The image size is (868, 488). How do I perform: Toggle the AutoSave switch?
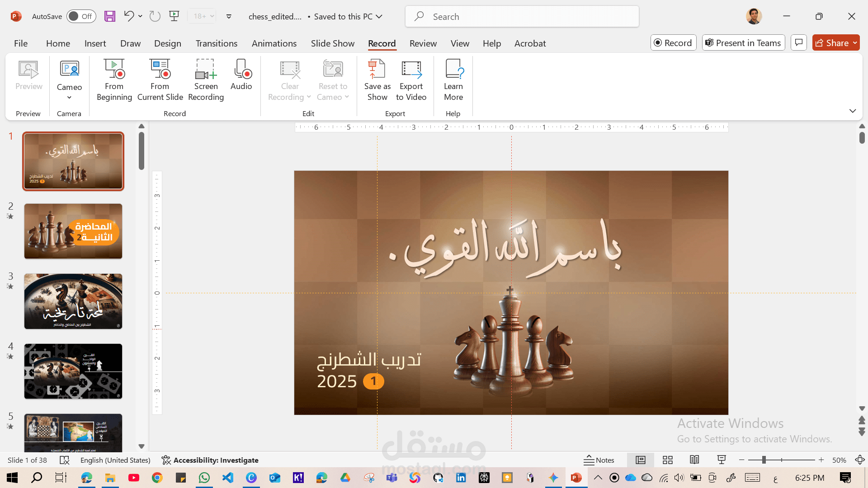point(81,17)
